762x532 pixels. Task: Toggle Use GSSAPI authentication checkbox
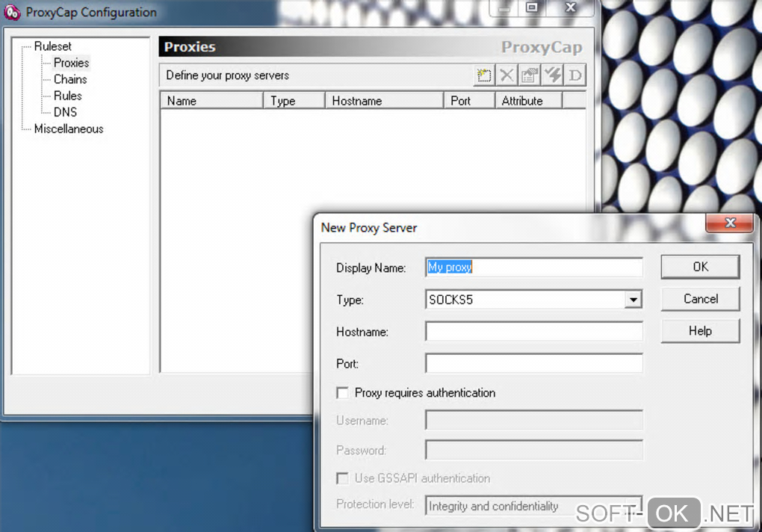(x=343, y=478)
